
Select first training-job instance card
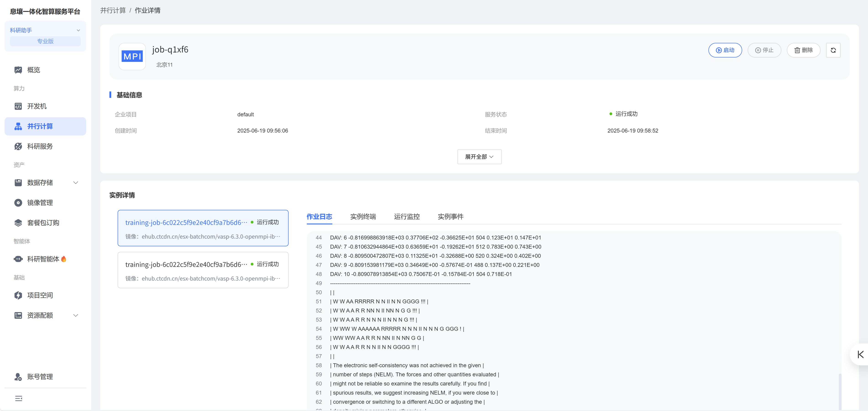point(203,228)
